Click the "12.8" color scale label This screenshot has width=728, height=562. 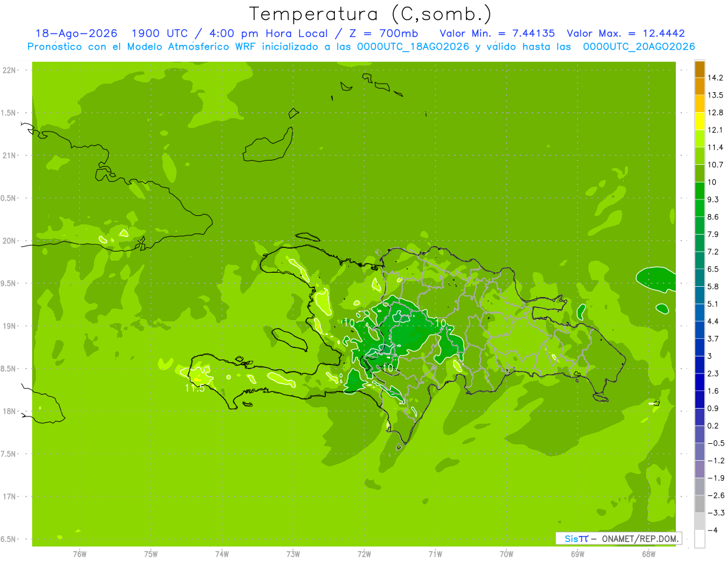[716, 113]
